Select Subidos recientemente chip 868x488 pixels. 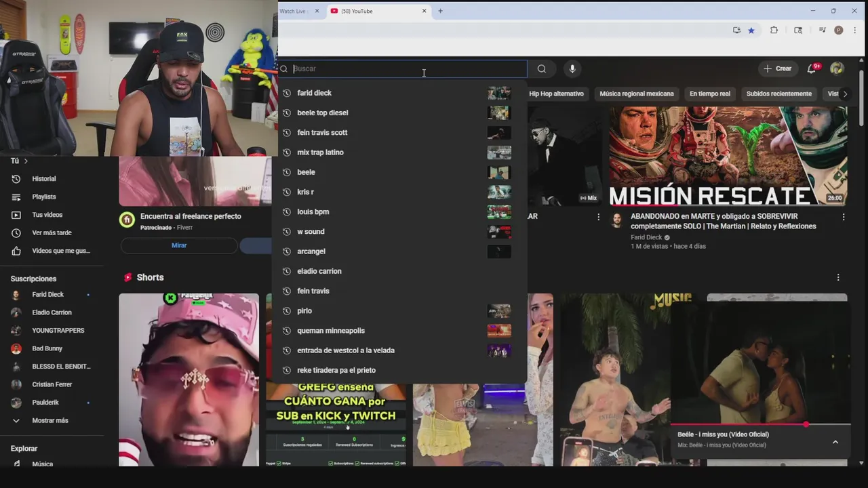click(x=778, y=94)
